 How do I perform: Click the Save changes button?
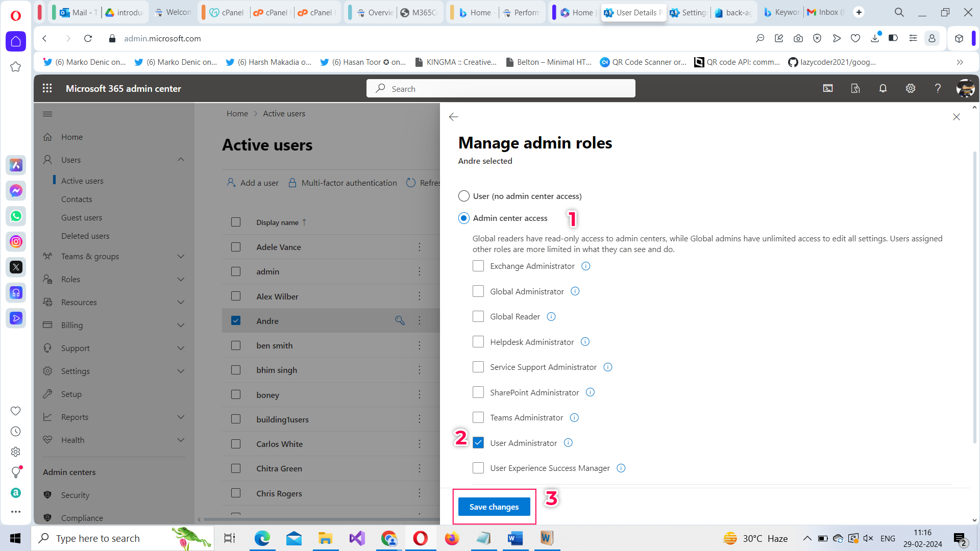(494, 507)
